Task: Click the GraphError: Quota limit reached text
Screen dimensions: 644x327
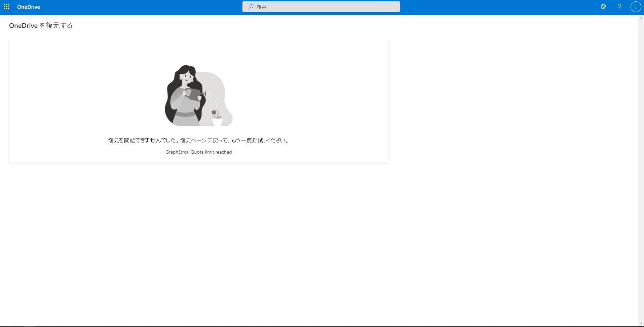Action: point(198,152)
